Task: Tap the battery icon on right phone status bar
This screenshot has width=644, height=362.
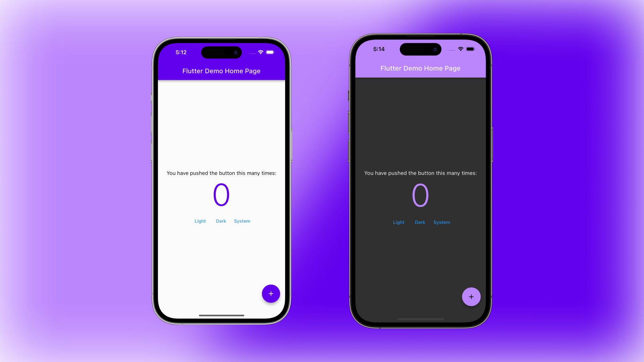Action: click(470, 49)
